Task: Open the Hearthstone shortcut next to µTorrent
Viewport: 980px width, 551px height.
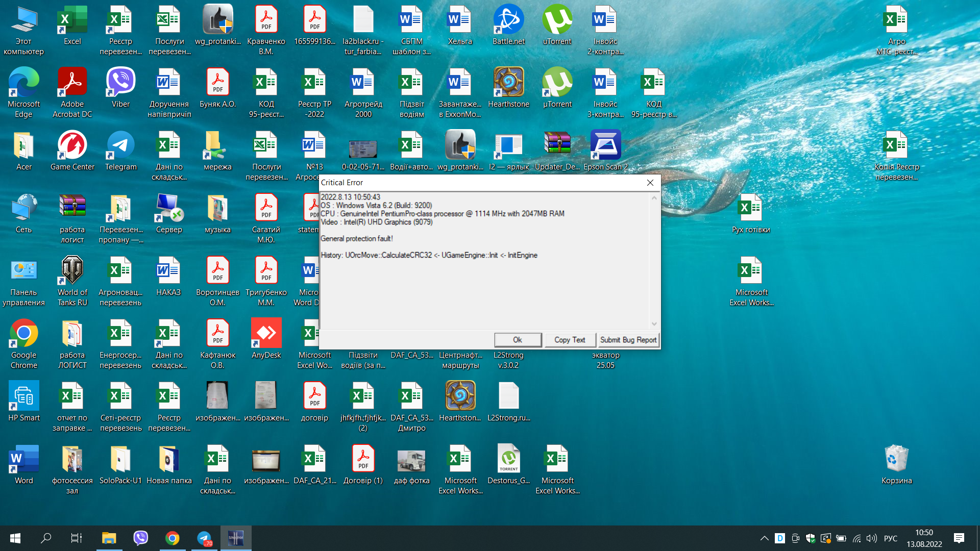Action: (x=508, y=83)
